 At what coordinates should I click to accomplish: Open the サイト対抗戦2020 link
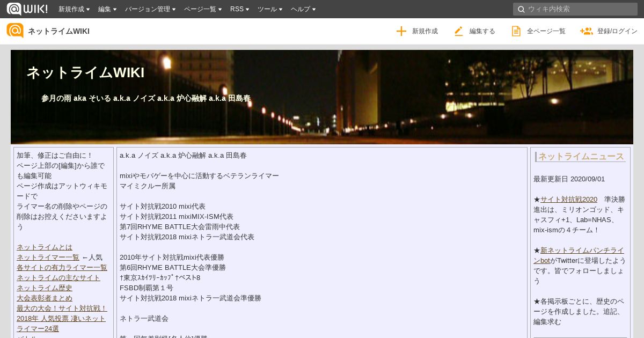tap(568, 199)
